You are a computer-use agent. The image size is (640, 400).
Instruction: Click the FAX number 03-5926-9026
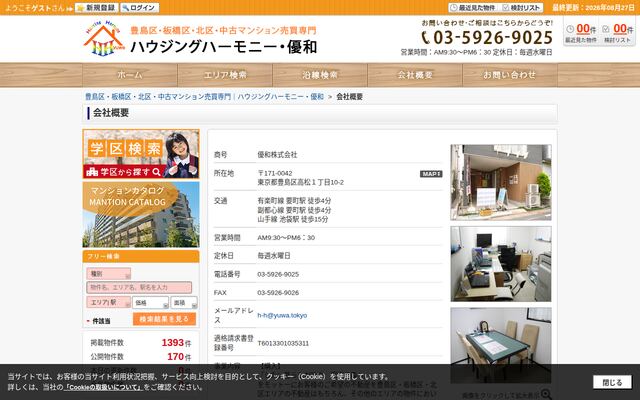click(x=278, y=293)
